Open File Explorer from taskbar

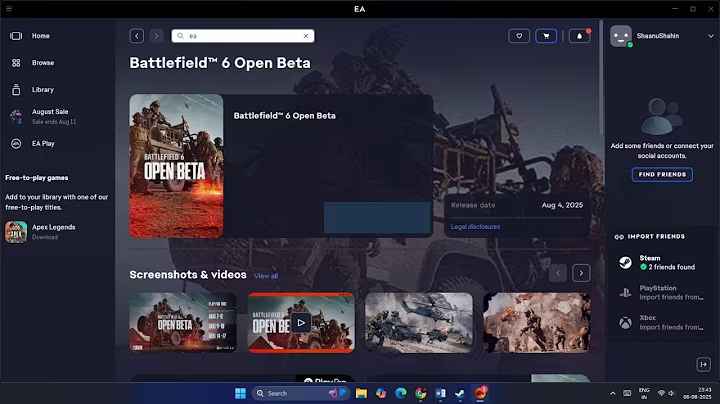[x=361, y=393]
